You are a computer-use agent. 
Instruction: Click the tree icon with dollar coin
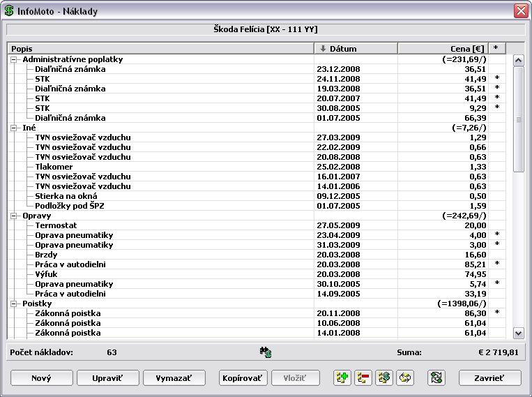pyautogui.click(x=383, y=377)
